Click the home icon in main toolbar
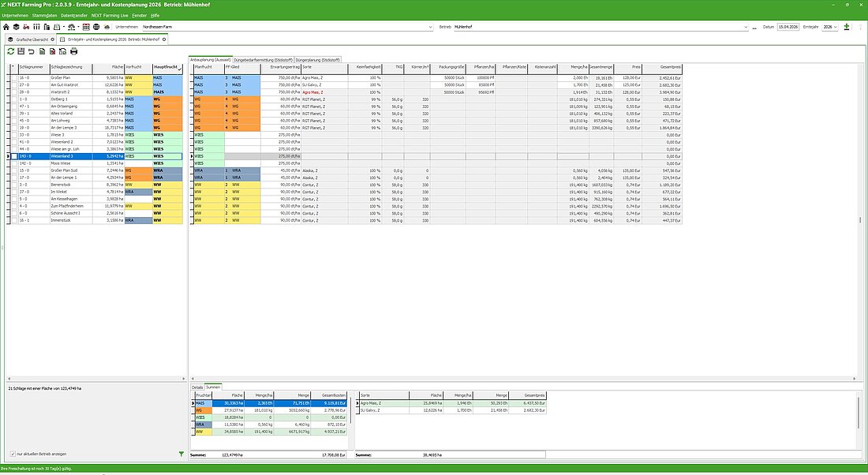 (x=7, y=27)
